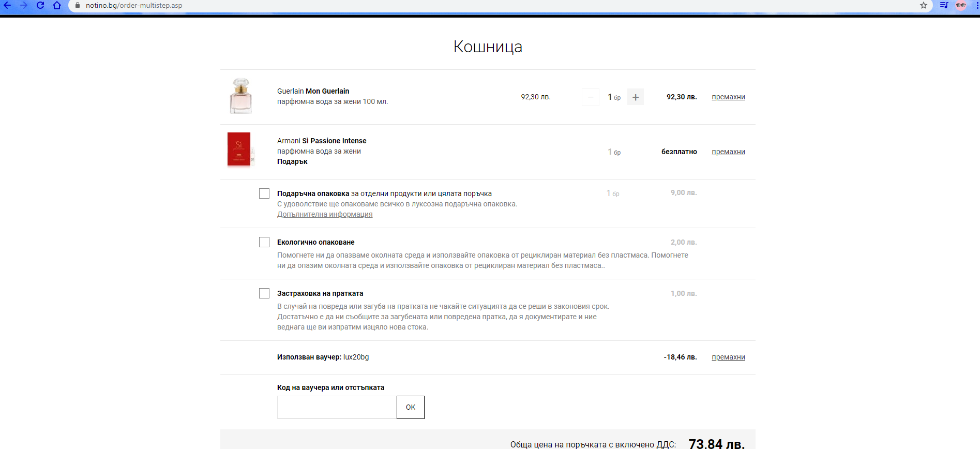Click the browser back arrow
The width and height of the screenshot is (980, 449).
[x=7, y=5]
